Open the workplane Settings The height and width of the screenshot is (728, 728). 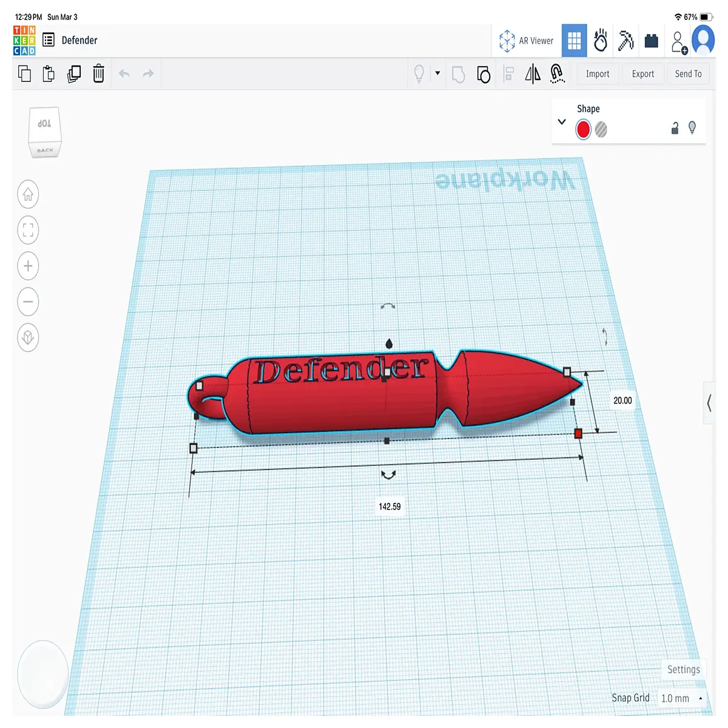click(x=683, y=670)
